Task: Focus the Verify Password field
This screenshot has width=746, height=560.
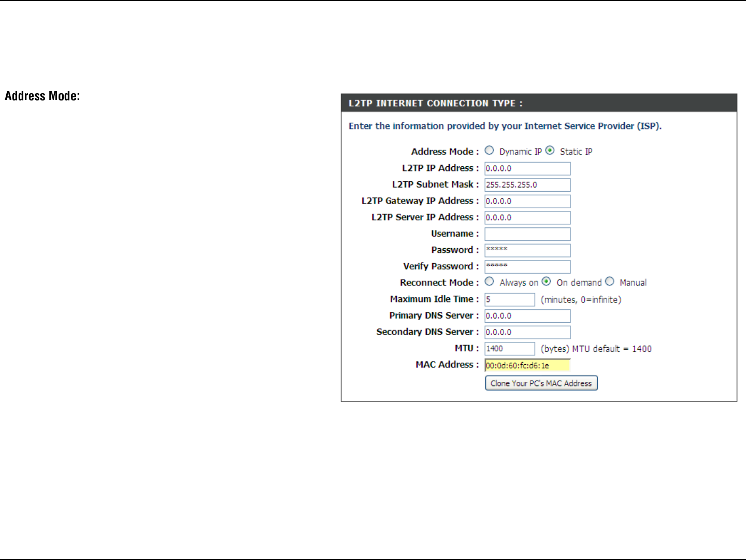Action: coord(527,267)
